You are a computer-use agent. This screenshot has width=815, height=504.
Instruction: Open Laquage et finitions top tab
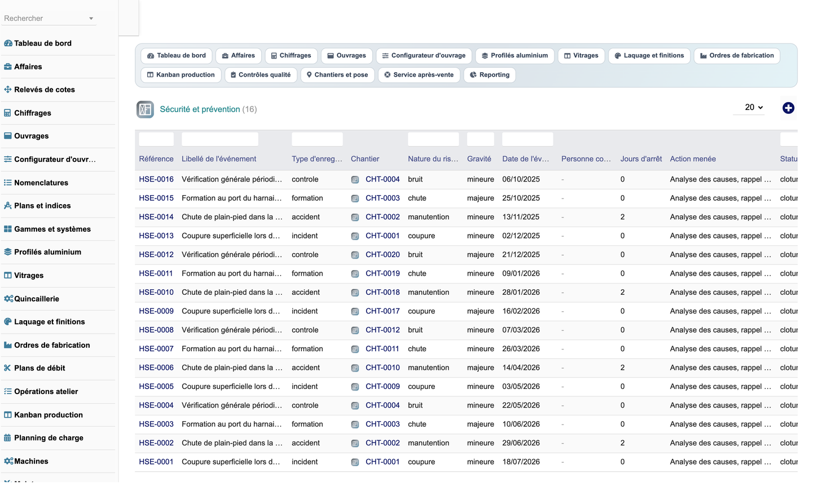(x=649, y=56)
